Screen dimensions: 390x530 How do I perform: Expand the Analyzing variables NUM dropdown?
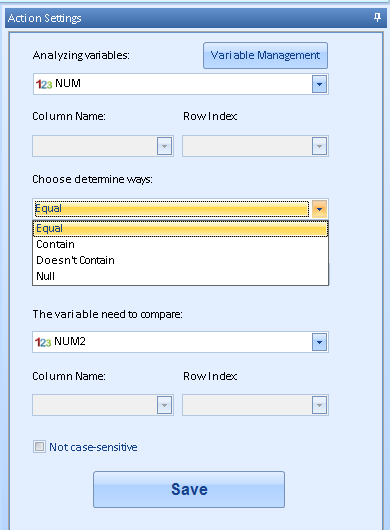[319, 84]
